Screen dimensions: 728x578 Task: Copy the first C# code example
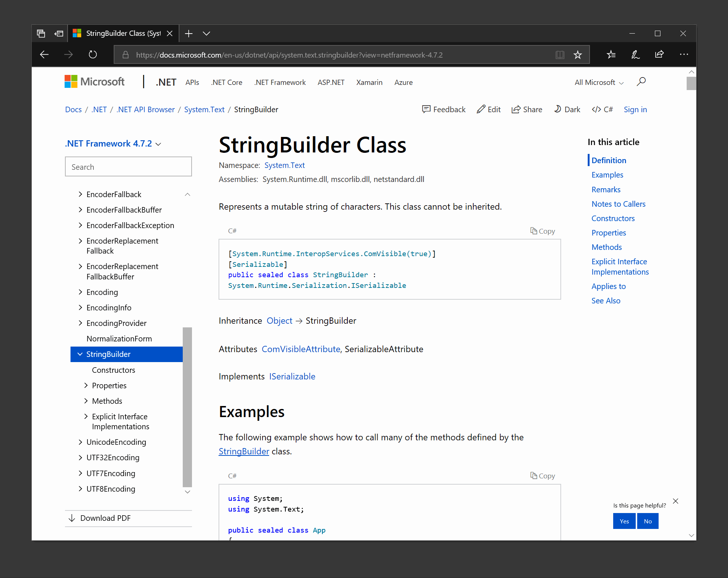[542, 231]
